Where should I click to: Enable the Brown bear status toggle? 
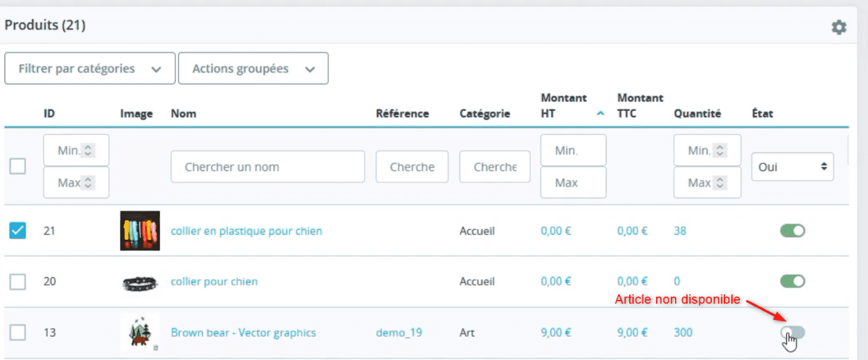point(793,332)
